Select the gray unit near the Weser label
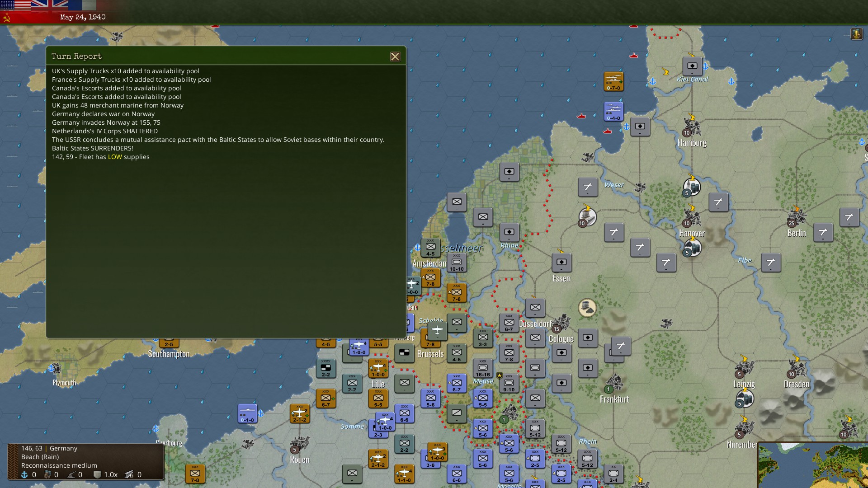This screenshot has width=868, height=488. [588, 187]
